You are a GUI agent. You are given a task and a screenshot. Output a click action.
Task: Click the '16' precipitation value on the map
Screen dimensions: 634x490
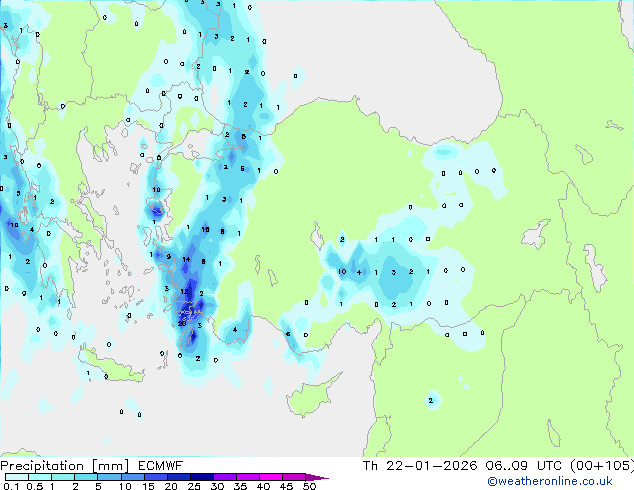[205, 230]
